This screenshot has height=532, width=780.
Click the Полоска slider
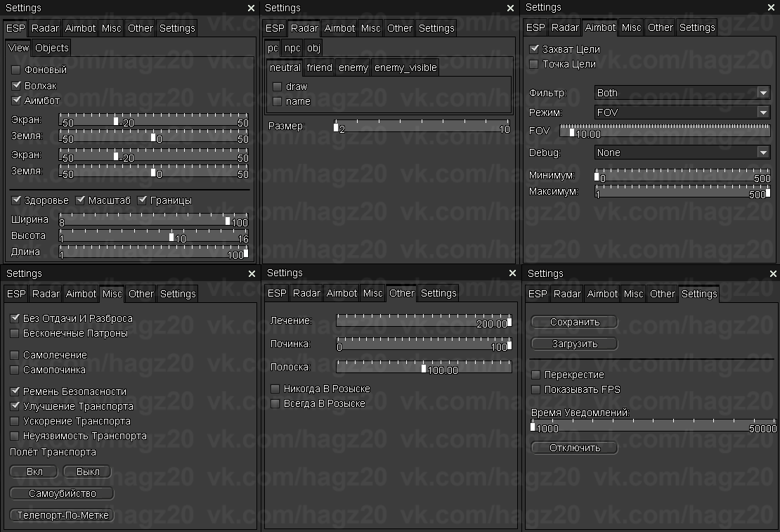424,368
